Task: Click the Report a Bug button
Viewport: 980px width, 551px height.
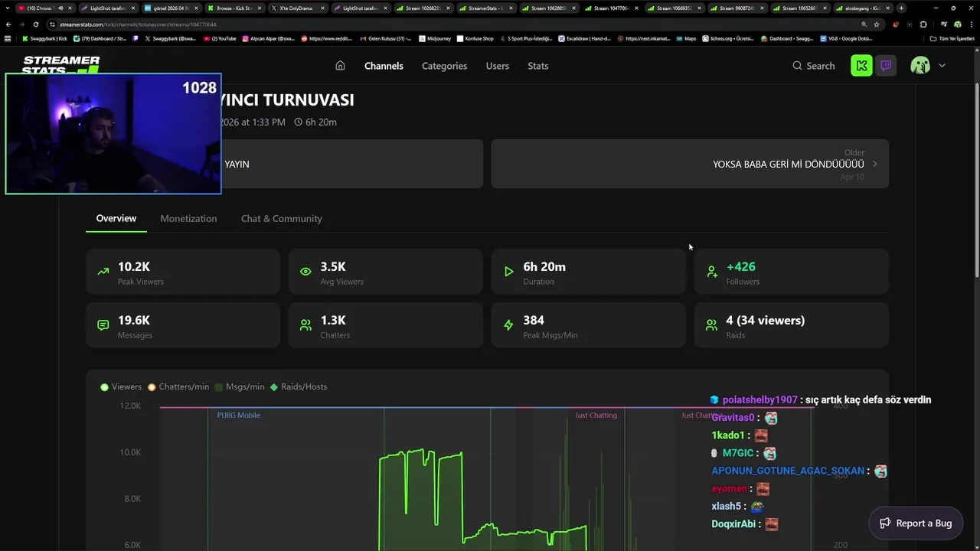Action: (x=916, y=523)
